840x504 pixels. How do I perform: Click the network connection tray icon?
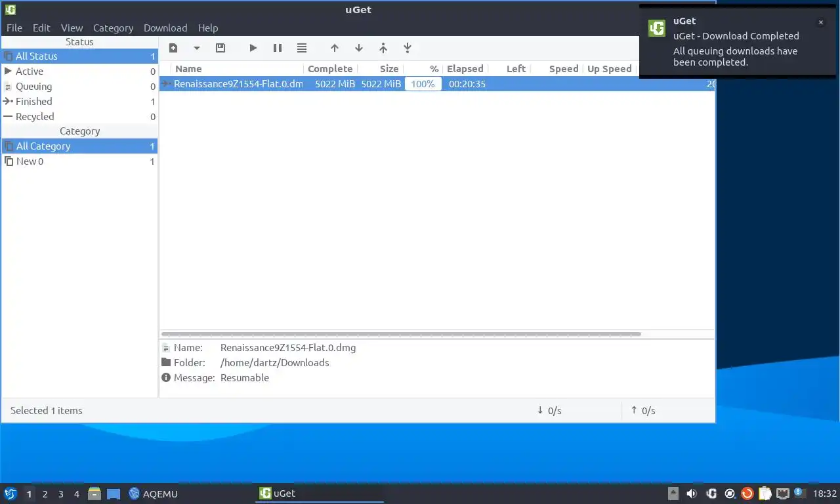tap(783, 493)
